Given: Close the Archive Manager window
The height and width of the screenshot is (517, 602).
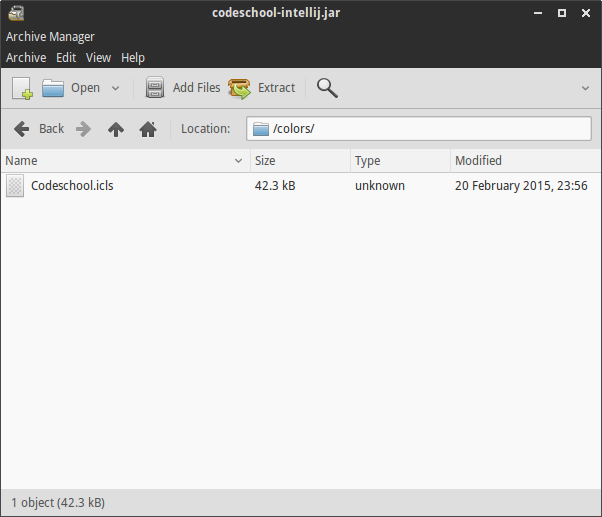Looking at the screenshot, I should pos(586,13).
